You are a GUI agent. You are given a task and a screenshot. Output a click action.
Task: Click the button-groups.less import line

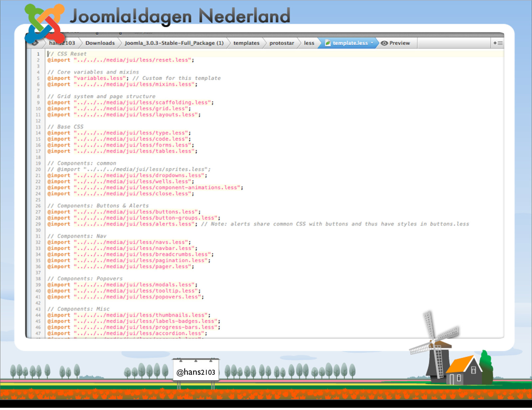134,218
